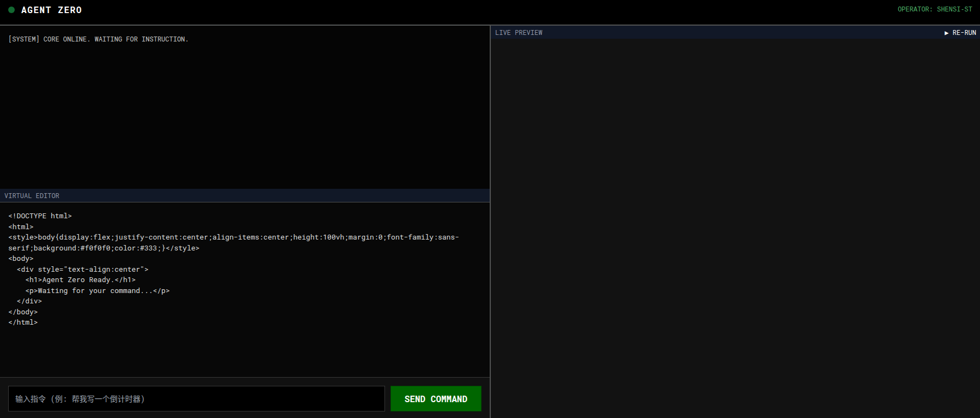Click the AGENT ZERO title text
The height and width of the screenshot is (418, 980).
pos(51,10)
